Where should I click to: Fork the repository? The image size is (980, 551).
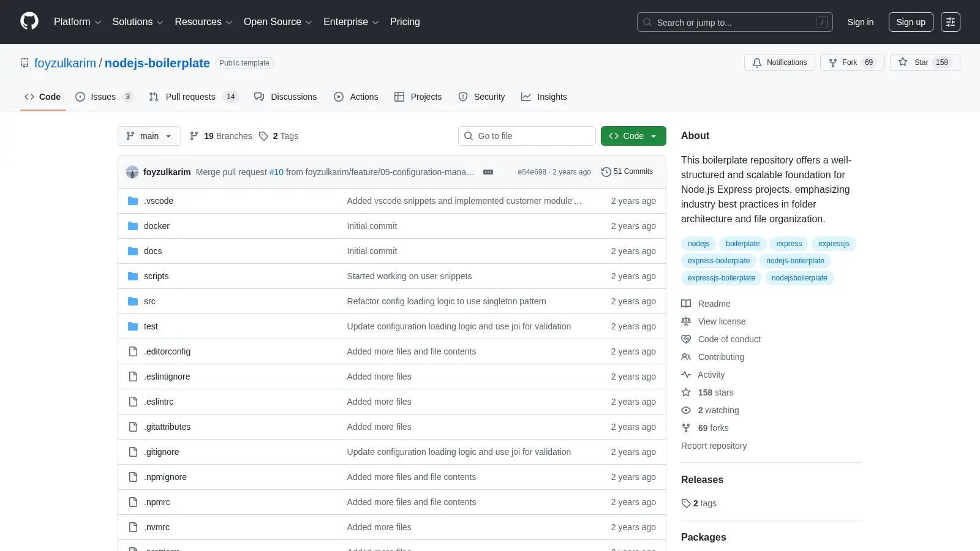852,62
